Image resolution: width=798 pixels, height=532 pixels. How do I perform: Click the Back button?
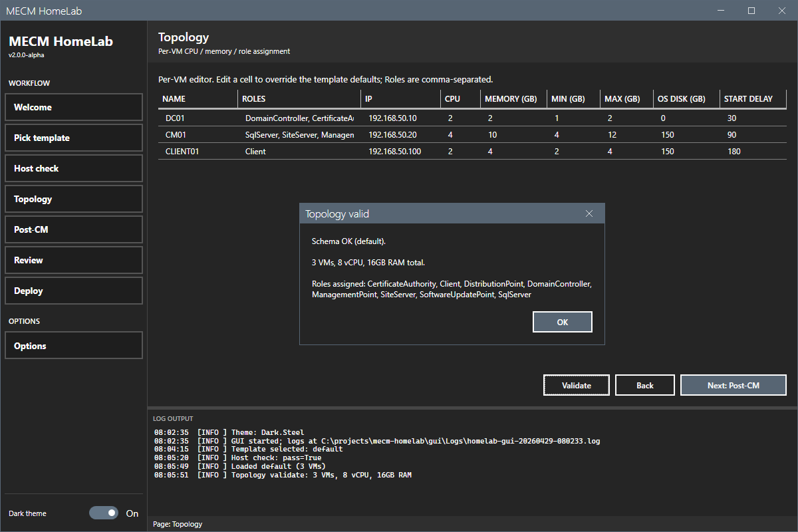[645, 385]
